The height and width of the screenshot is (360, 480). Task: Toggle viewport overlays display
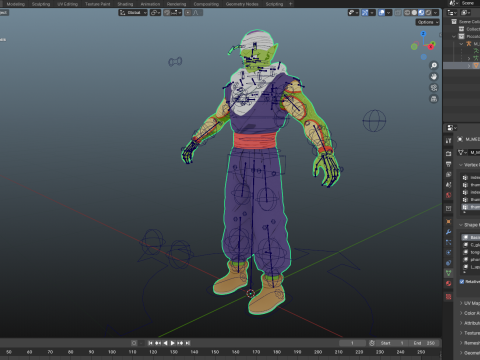[382, 13]
